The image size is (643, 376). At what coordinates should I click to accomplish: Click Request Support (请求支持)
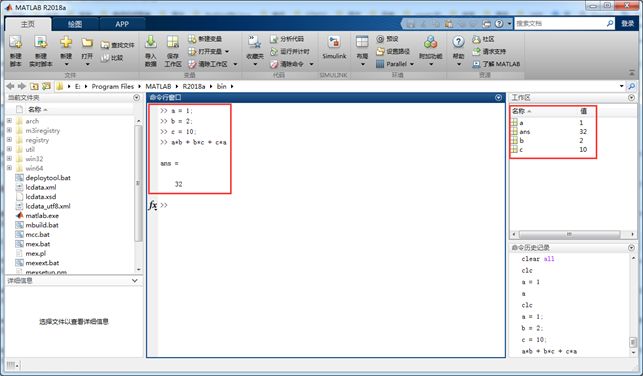(489, 52)
